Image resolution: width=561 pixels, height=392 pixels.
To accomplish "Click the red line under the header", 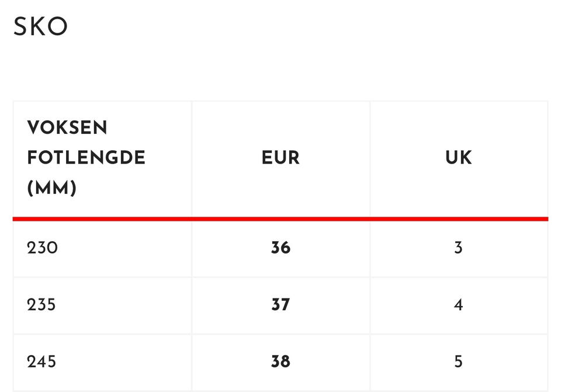I will [280, 219].
